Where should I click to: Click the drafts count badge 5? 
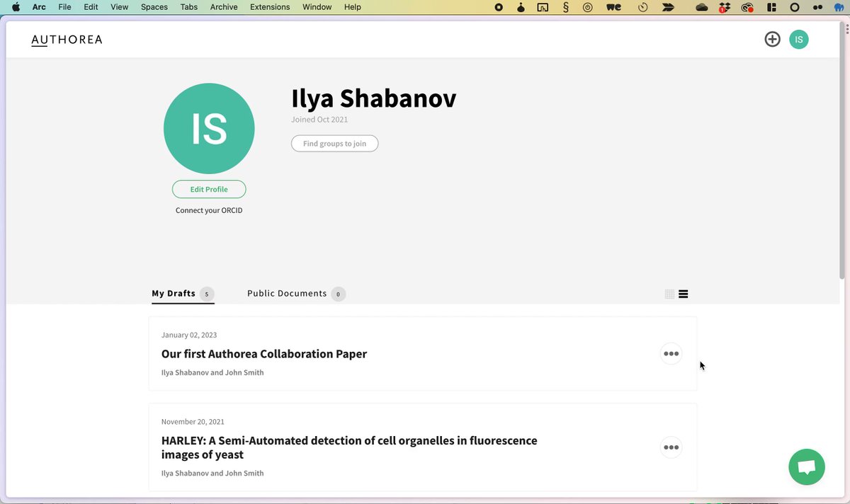(x=207, y=294)
